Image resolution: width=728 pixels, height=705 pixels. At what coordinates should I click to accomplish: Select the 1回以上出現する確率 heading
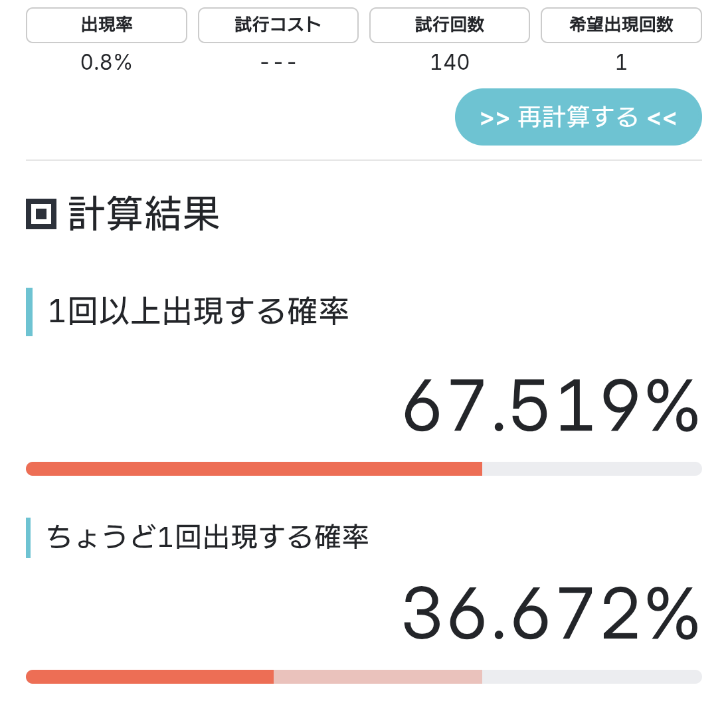click(x=198, y=312)
